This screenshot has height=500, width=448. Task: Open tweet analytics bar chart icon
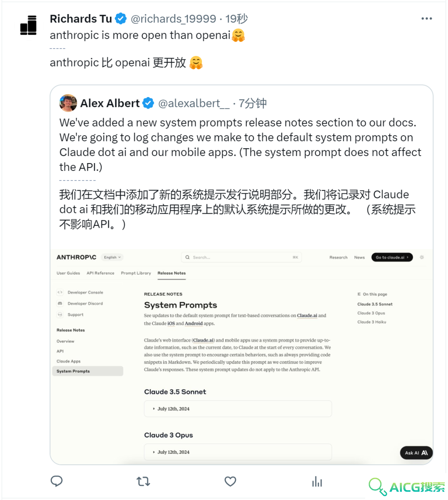click(x=317, y=481)
